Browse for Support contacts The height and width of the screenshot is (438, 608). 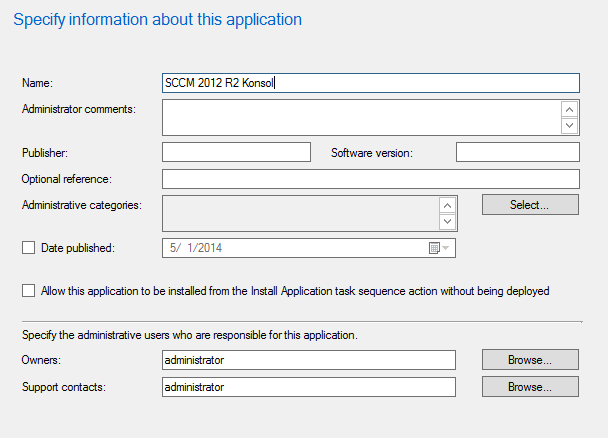530,386
